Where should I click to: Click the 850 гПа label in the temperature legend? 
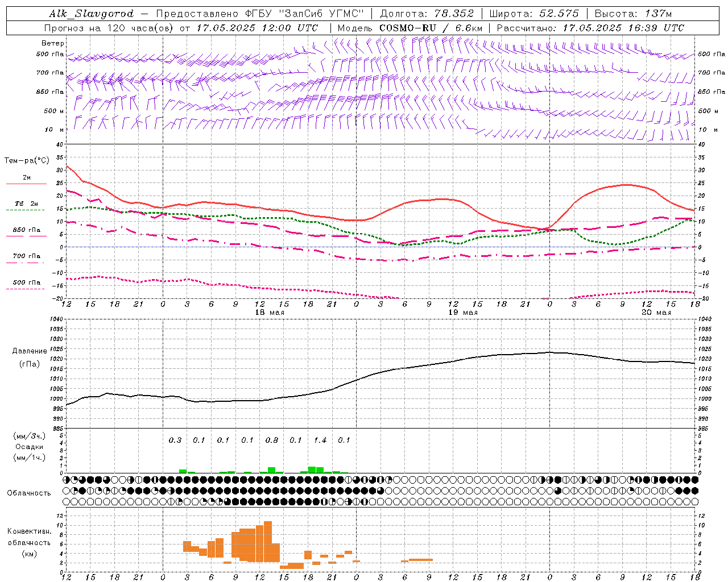[26, 230]
